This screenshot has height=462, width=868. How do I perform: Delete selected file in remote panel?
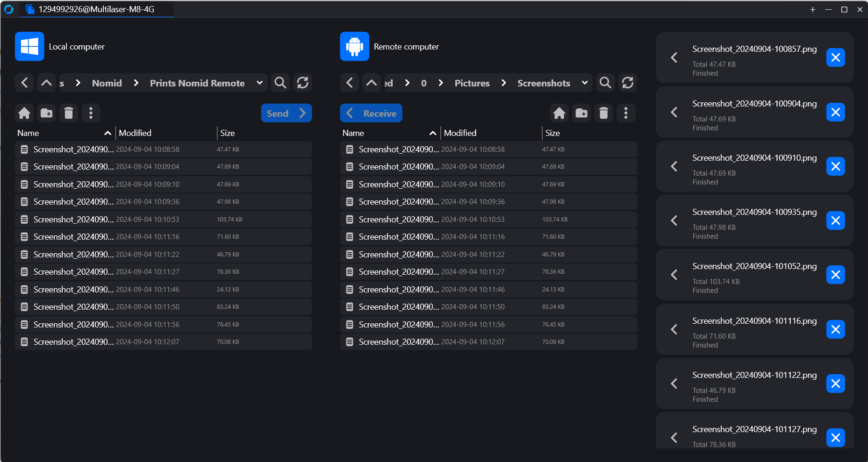pyautogui.click(x=603, y=113)
